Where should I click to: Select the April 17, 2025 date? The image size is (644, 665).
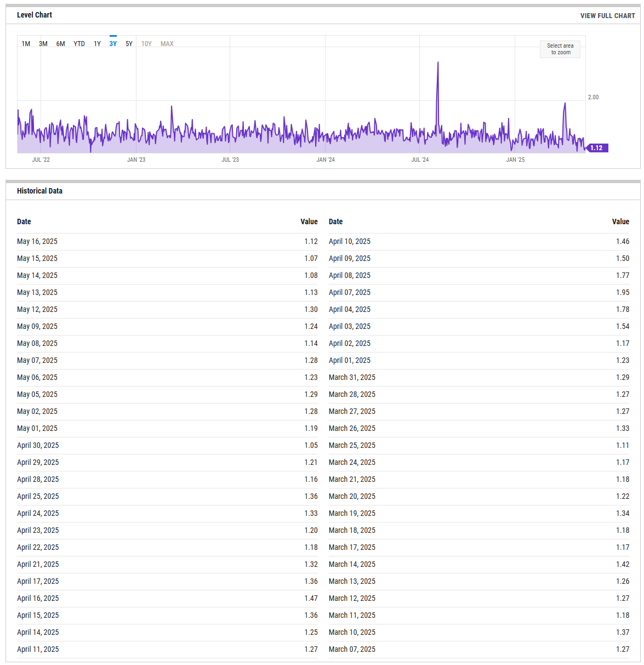[38, 582]
